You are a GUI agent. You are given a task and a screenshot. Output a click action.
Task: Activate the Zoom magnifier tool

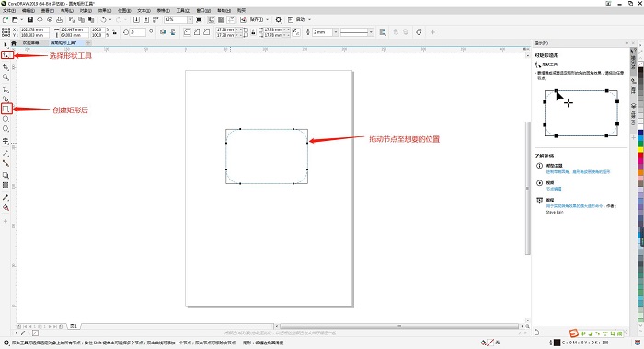[6, 76]
